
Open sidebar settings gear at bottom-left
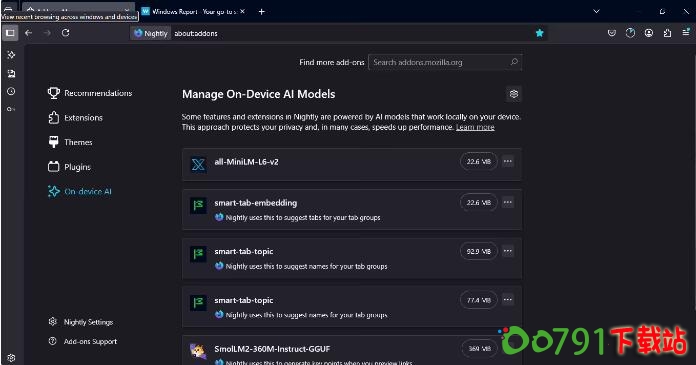point(11,358)
